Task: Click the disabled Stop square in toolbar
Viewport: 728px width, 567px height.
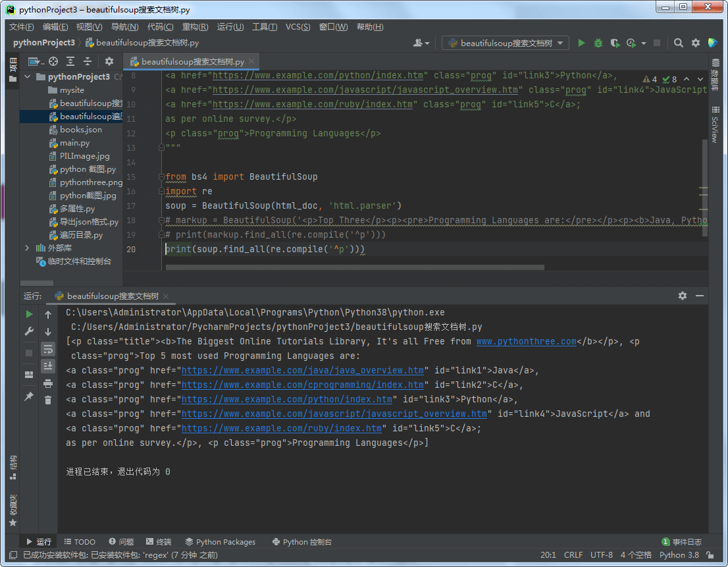Action: [x=656, y=43]
